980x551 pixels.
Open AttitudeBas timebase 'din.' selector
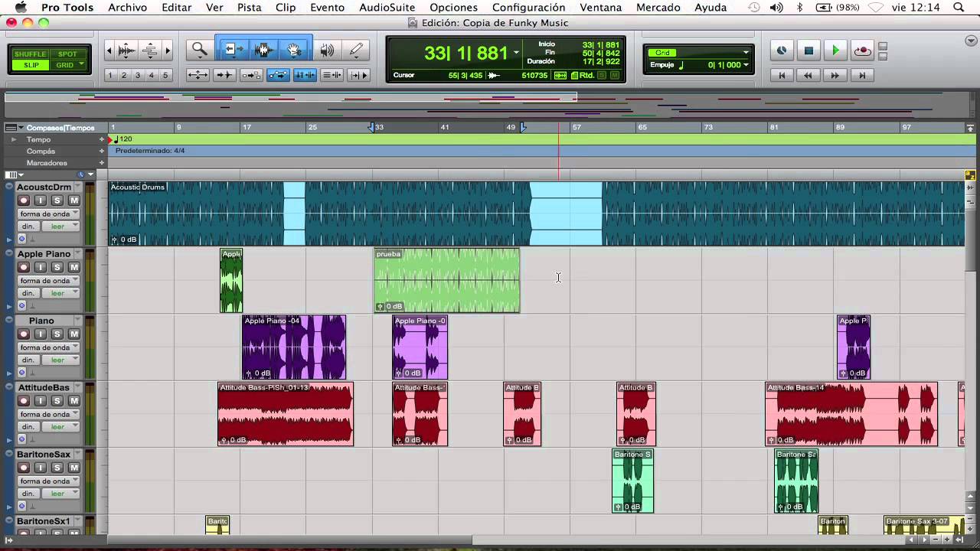tap(28, 427)
